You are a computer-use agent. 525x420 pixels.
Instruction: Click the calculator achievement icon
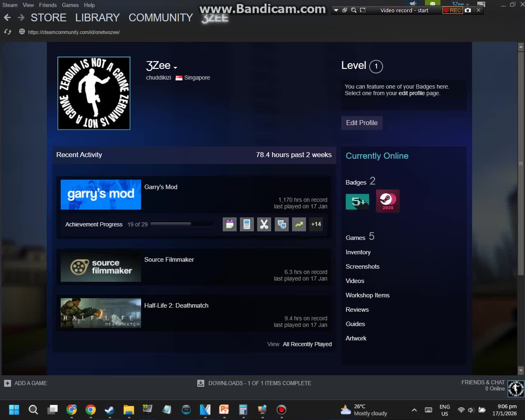tap(247, 224)
